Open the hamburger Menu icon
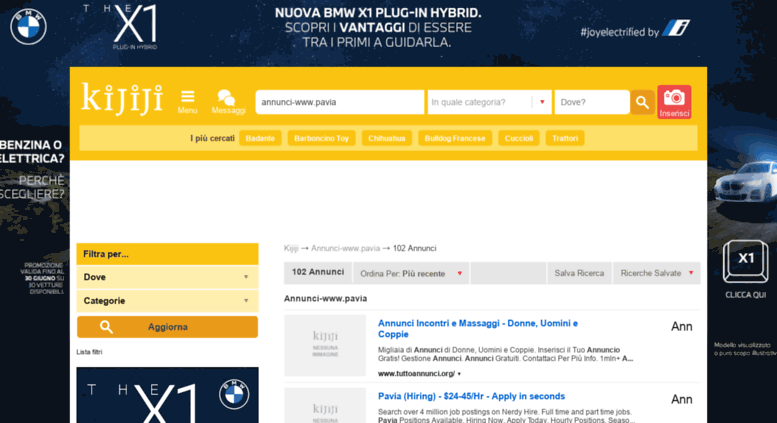The width and height of the screenshot is (777, 423). point(187,102)
